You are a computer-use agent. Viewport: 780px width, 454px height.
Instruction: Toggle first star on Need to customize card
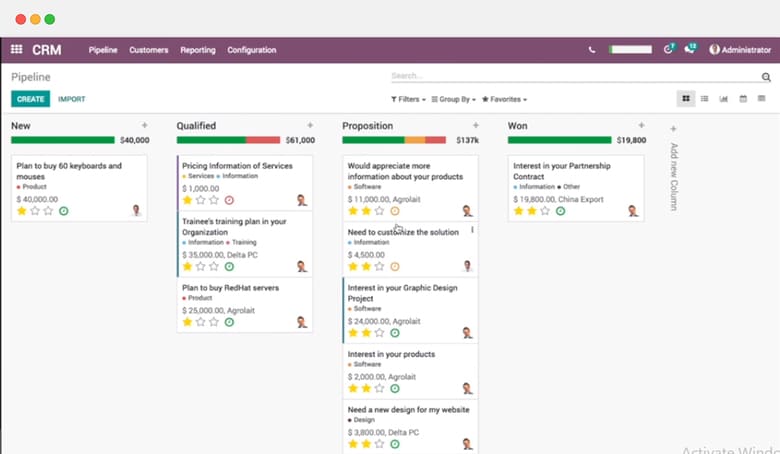pos(353,267)
